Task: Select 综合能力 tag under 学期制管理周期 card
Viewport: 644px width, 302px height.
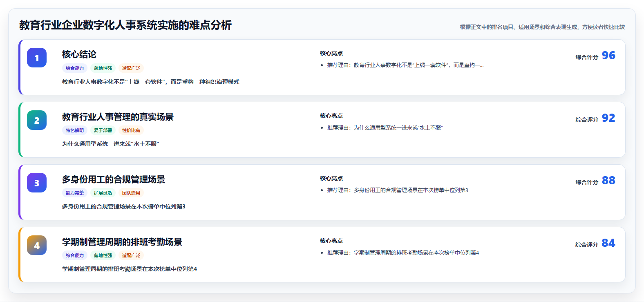Action: pyautogui.click(x=75, y=255)
